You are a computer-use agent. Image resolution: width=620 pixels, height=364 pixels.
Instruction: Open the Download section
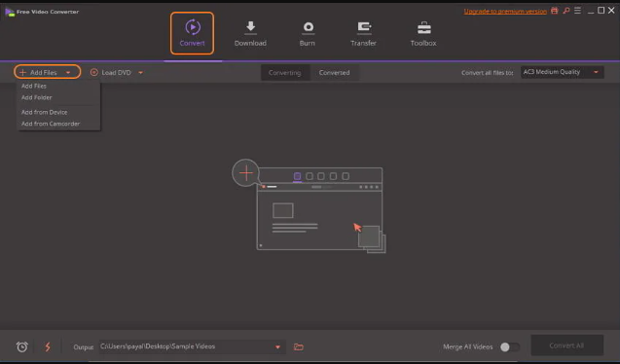pyautogui.click(x=250, y=34)
